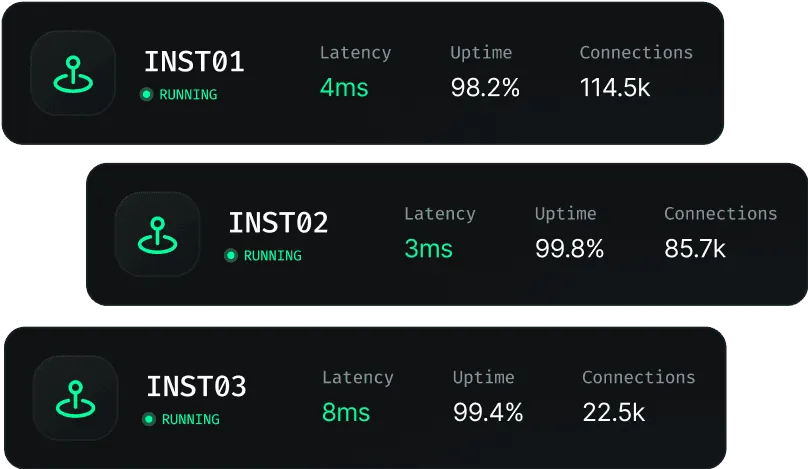The image size is (808, 469).
Task: Select the INST01 instance name
Action: 194,62
